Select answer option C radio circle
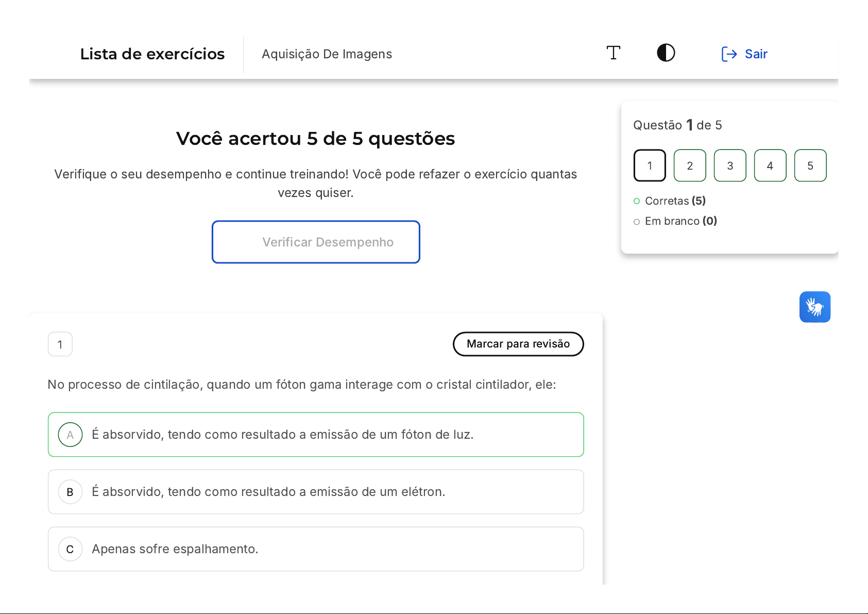This screenshot has width=868, height=614. pos(71,549)
